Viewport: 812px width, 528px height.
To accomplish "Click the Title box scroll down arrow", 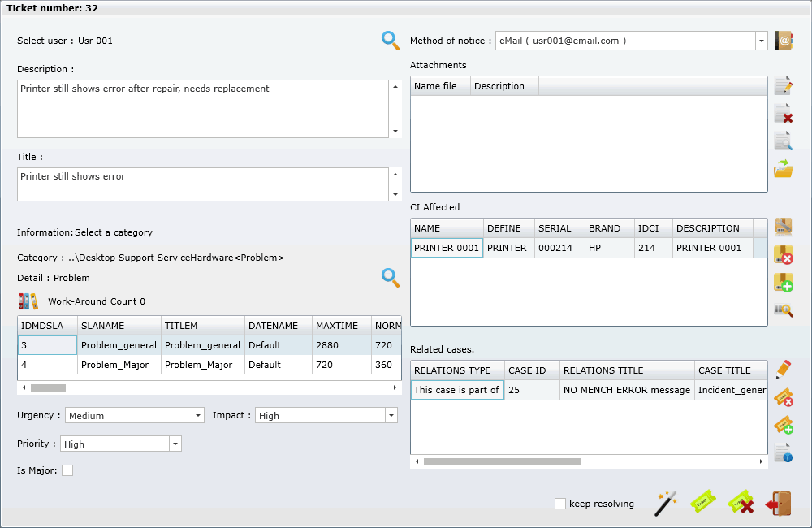I will [x=395, y=194].
